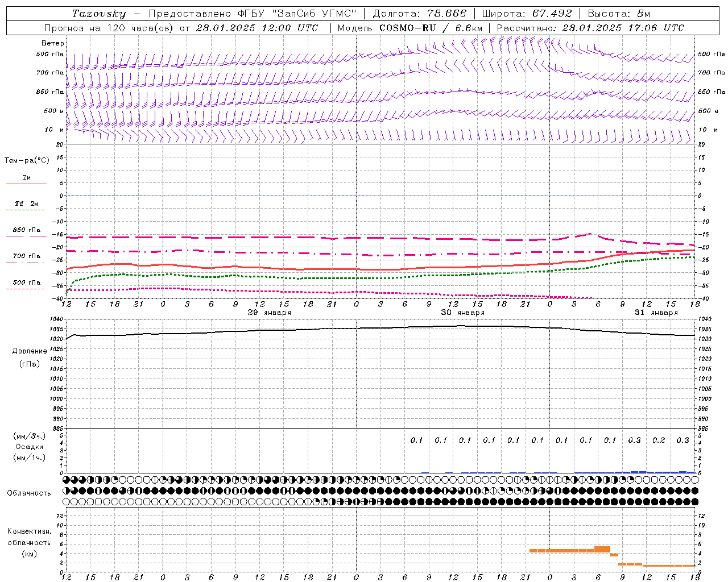Click the "(мм/3ч.)" precipitation unit label
The image size is (728, 582).
(29, 436)
